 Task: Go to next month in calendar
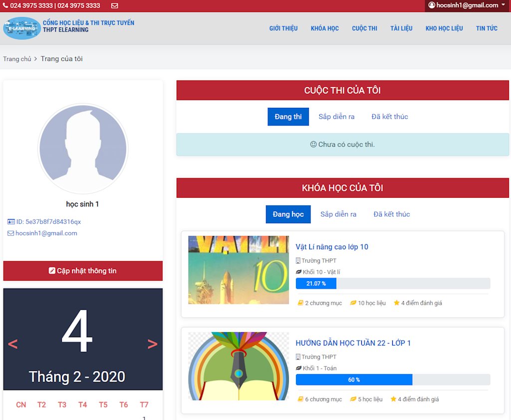point(152,344)
